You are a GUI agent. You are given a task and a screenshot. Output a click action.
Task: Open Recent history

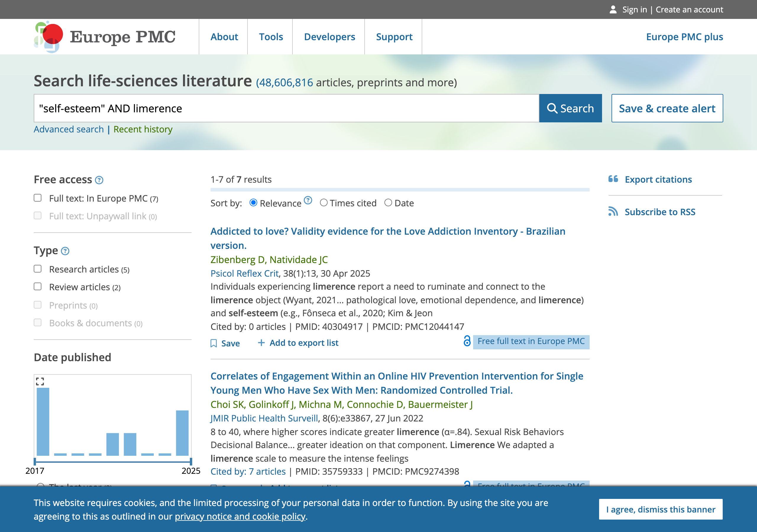(x=143, y=129)
